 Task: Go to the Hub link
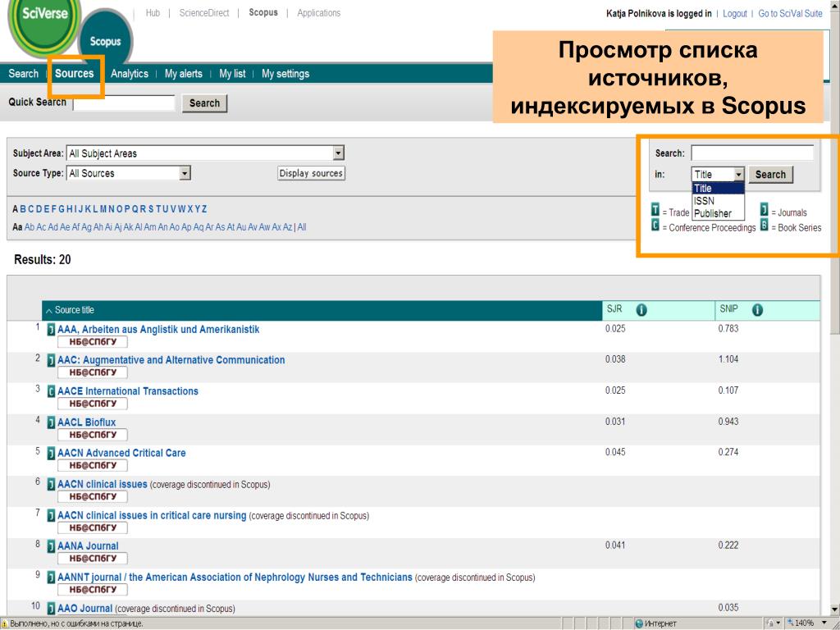tap(153, 13)
